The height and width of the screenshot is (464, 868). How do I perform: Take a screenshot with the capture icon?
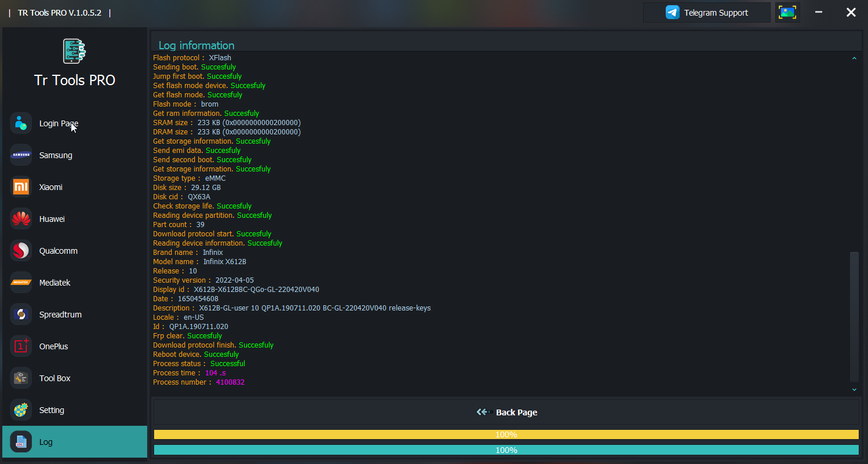click(787, 13)
